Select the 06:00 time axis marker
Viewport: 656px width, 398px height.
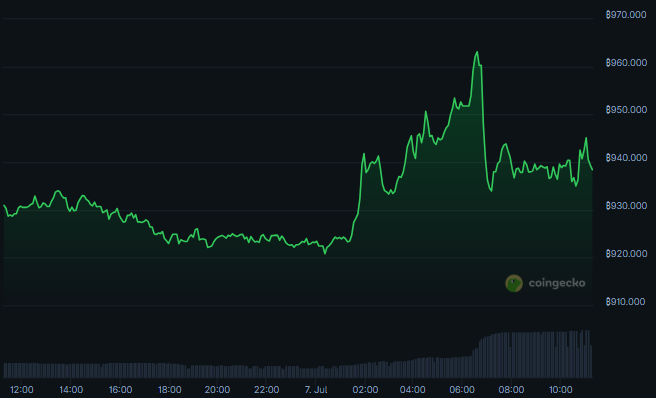tap(462, 390)
